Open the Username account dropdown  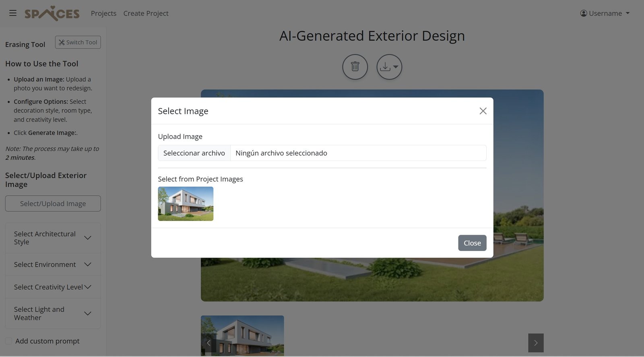click(x=605, y=13)
